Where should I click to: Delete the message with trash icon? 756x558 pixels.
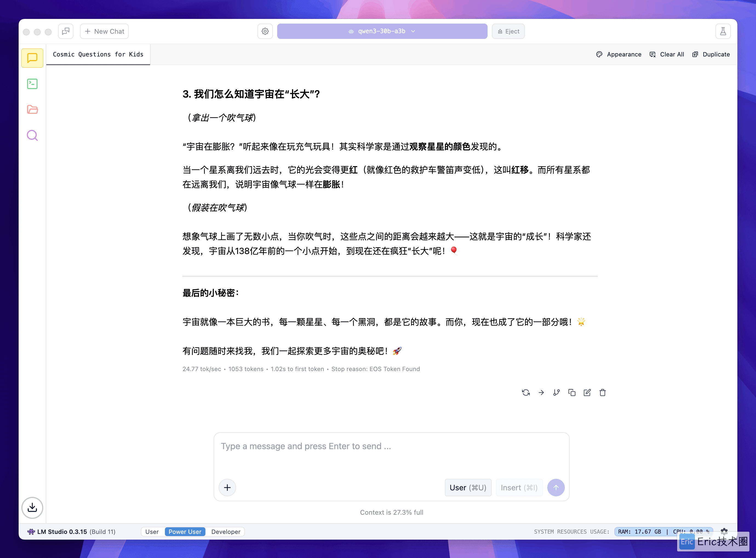click(602, 392)
